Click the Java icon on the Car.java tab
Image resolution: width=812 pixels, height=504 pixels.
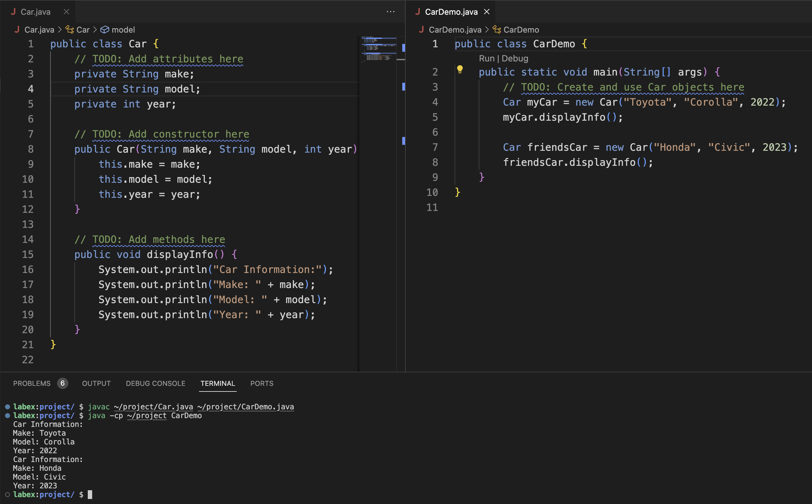click(14, 12)
